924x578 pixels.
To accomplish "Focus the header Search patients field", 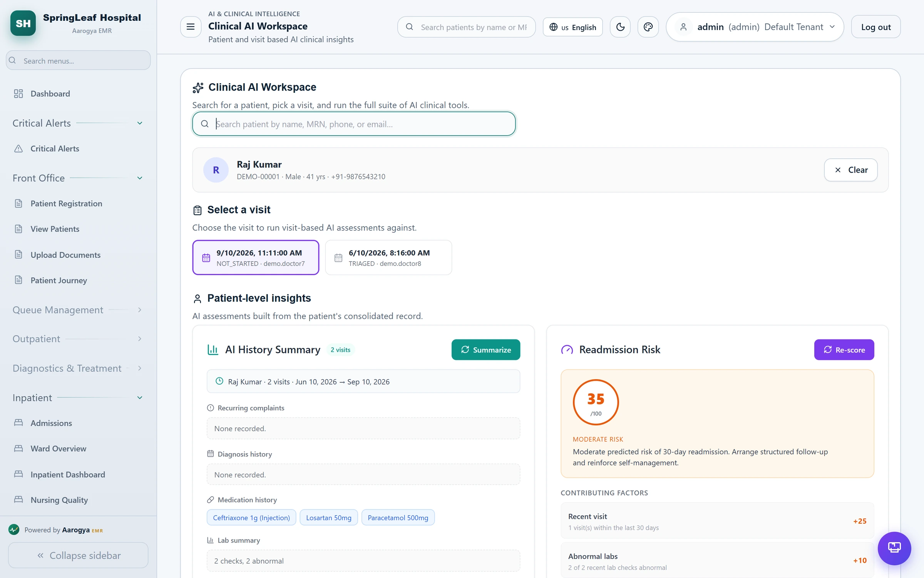I will (466, 27).
